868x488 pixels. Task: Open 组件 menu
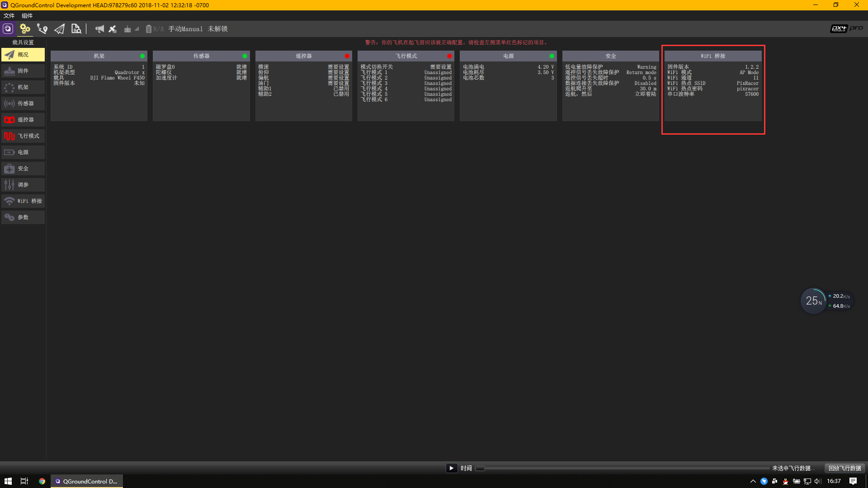(x=27, y=16)
